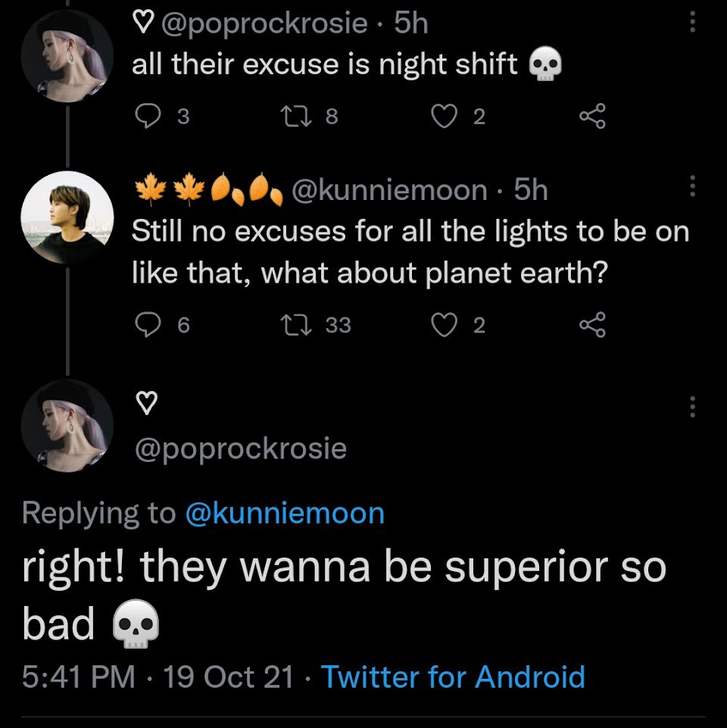Open @kunniemoon handle beside leaf emojis
The image size is (727, 728).
389,190
